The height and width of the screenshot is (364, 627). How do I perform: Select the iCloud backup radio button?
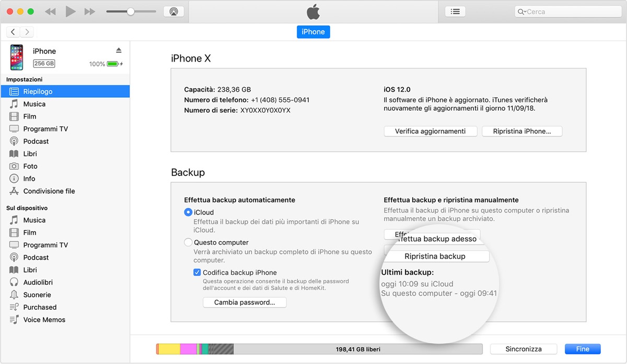click(x=188, y=212)
